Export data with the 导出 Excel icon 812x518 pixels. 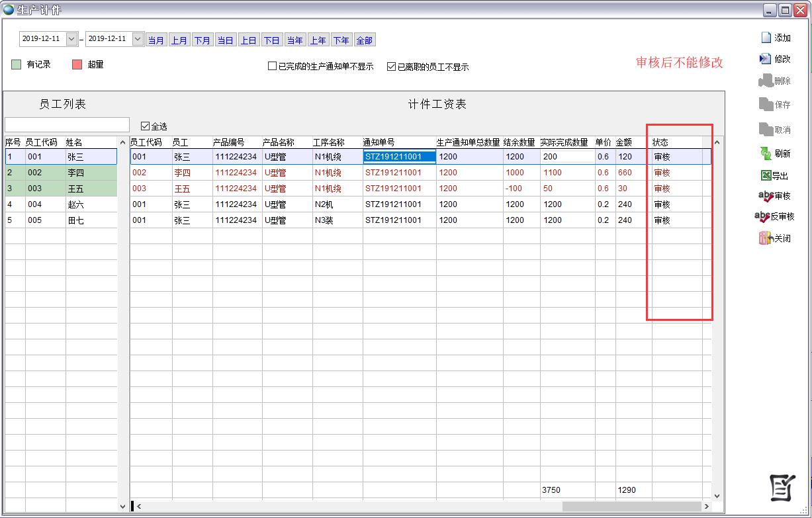point(766,175)
